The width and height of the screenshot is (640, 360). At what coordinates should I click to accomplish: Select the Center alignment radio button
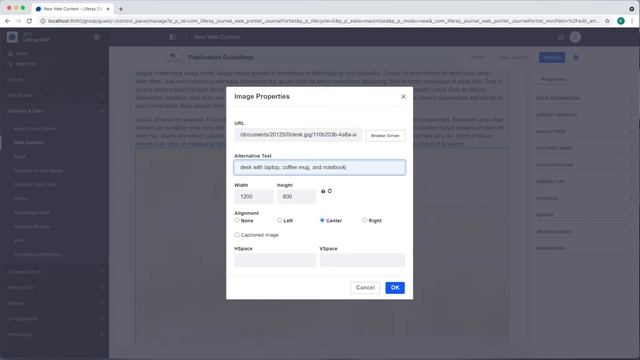click(322, 220)
